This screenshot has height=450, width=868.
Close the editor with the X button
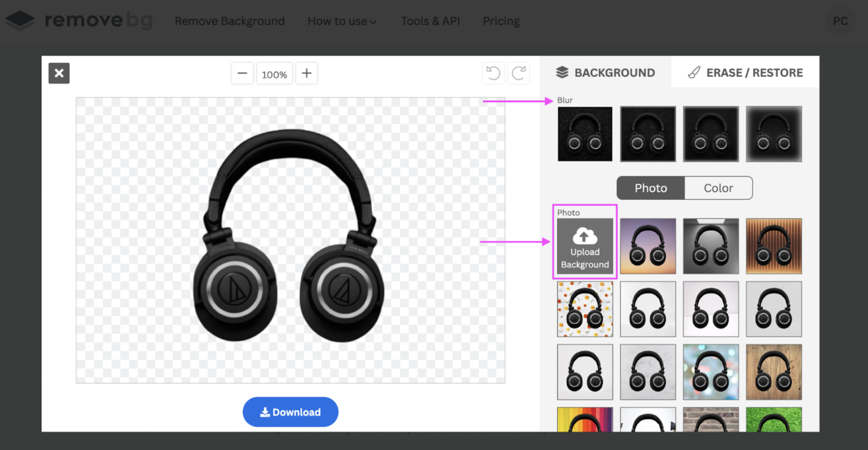pyautogui.click(x=59, y=73)
